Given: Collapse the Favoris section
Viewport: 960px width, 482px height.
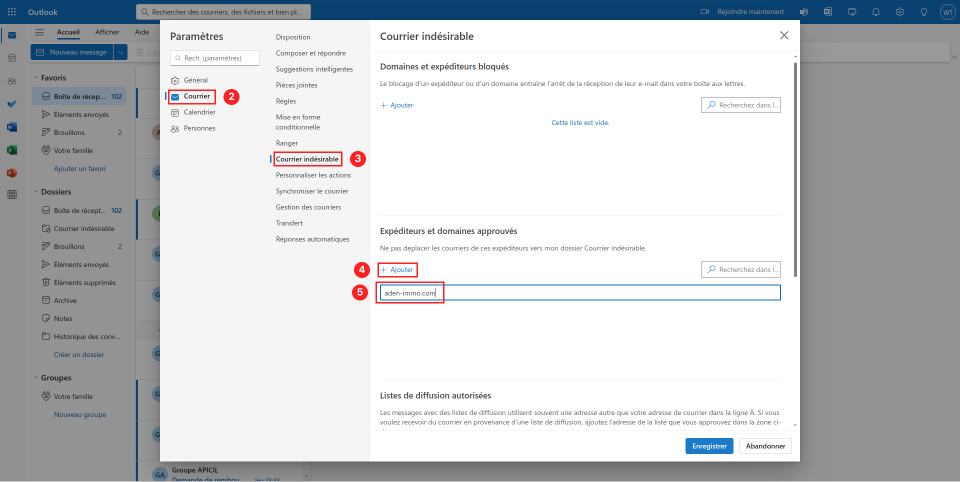Looking at the screenshot, I should click(x=36, y=78).
